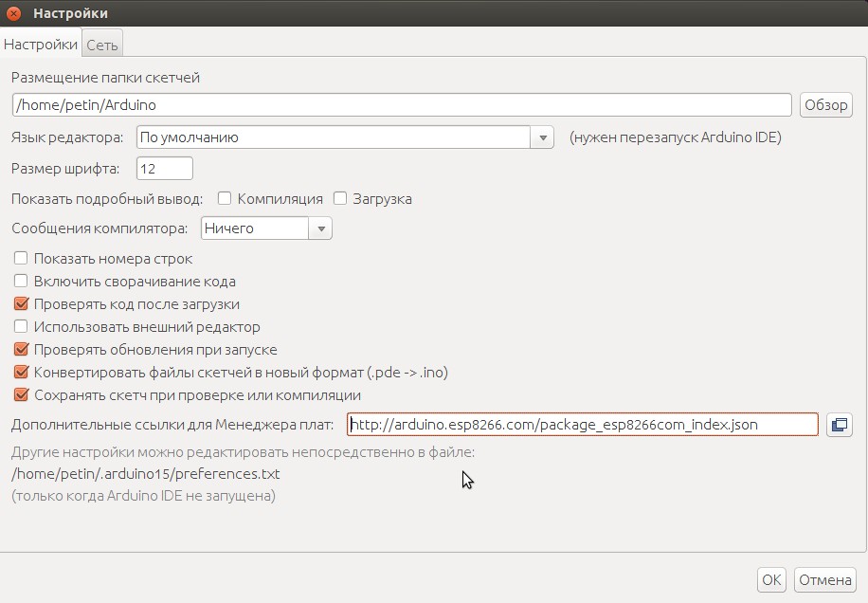Disable Проверять обновления при запуске

click(x=21, y=350)
